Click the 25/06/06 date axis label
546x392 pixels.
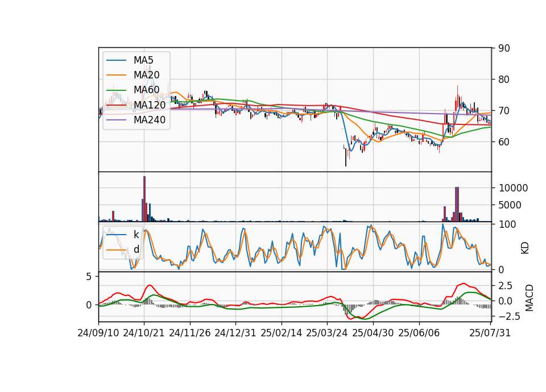(x=419, y=333)
